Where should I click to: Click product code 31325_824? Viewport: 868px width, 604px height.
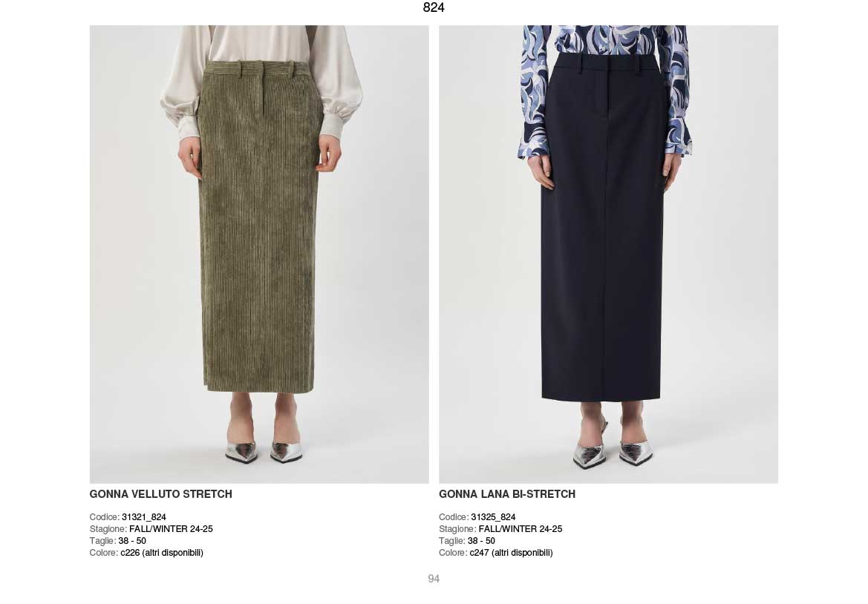pos(493,517)
